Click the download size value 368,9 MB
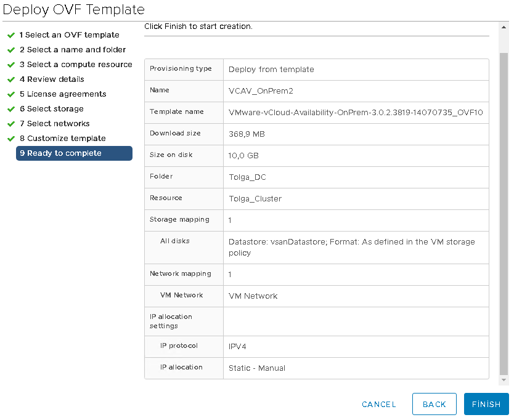This screenshot has height=420, width=522. 247,134
